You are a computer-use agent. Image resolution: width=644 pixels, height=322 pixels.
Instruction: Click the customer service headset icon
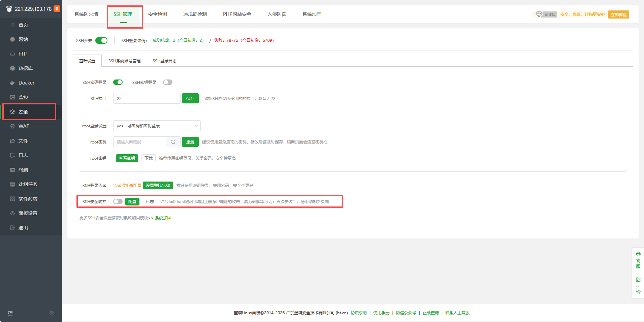pos(638,254)
